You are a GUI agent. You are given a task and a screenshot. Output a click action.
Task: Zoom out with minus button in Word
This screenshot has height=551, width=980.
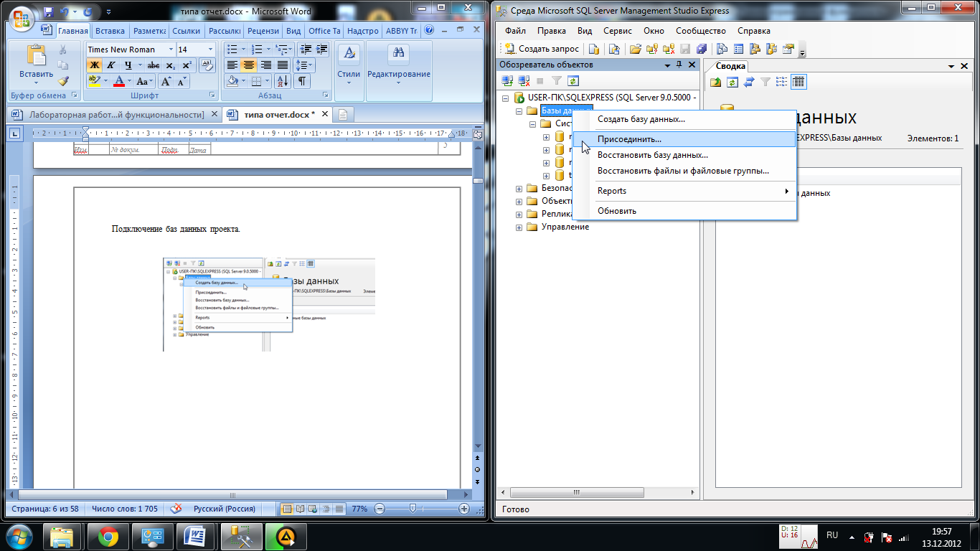[x=380, y=509]
